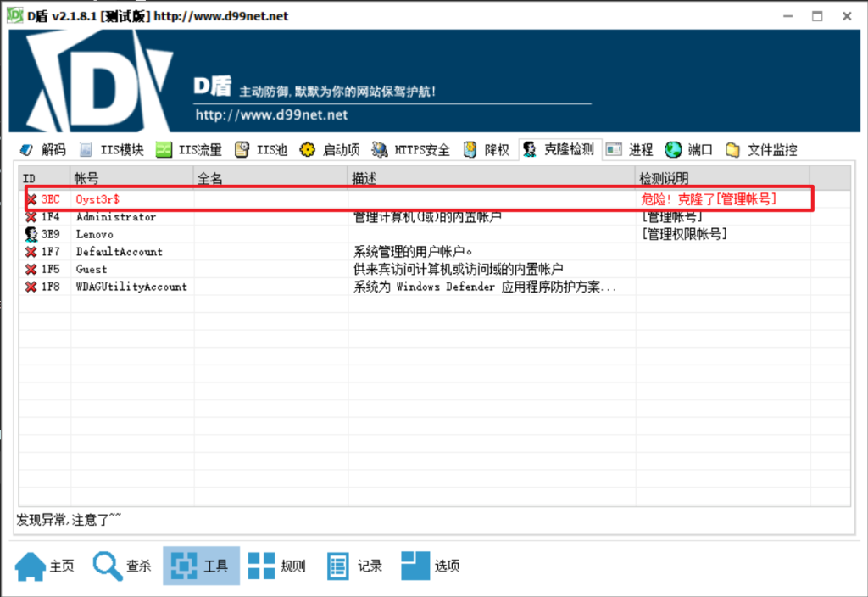Screen dimensions: 868x597
Task: Select the cloned Oyst3r$ account row
Action: [97, 199]
